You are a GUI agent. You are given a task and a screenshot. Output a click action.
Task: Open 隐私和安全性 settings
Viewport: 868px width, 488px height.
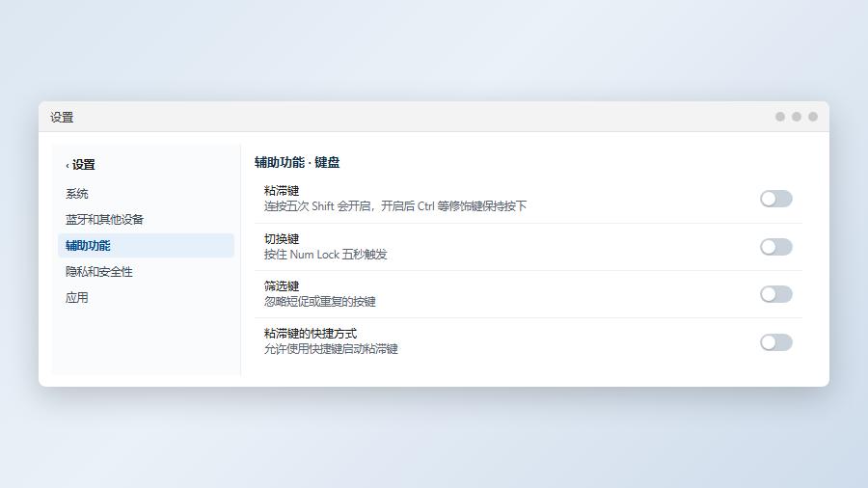tap(147, 272)
